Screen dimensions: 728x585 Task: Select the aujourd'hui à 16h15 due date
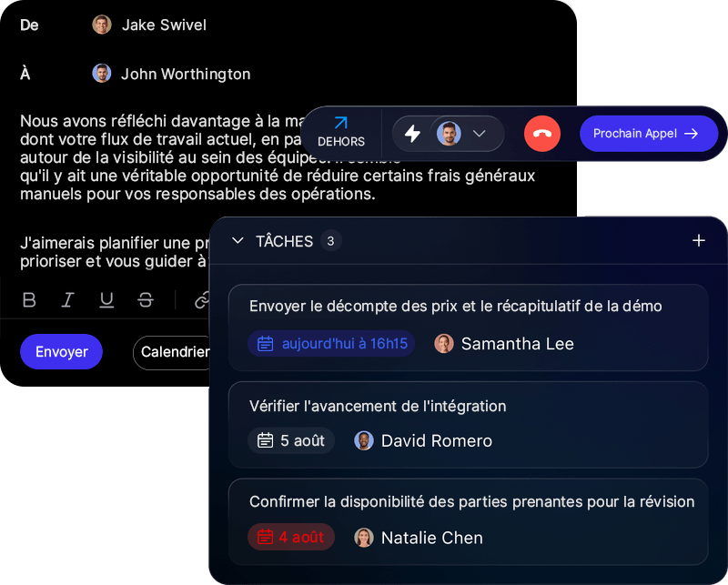(x=331, y=344)
